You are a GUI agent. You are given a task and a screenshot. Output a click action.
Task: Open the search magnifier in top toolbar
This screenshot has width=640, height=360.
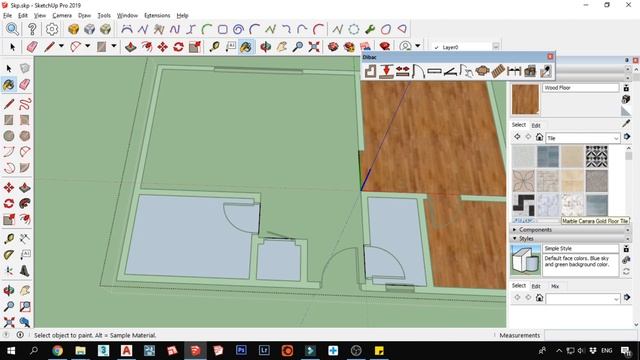pos(12,29)
